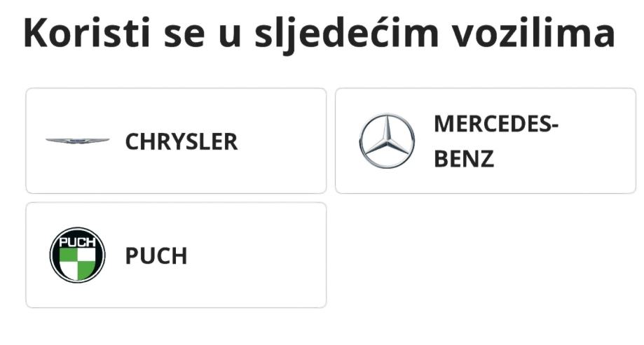
Task: Click the Puch green and white emblem
Action: pos(77,255)
